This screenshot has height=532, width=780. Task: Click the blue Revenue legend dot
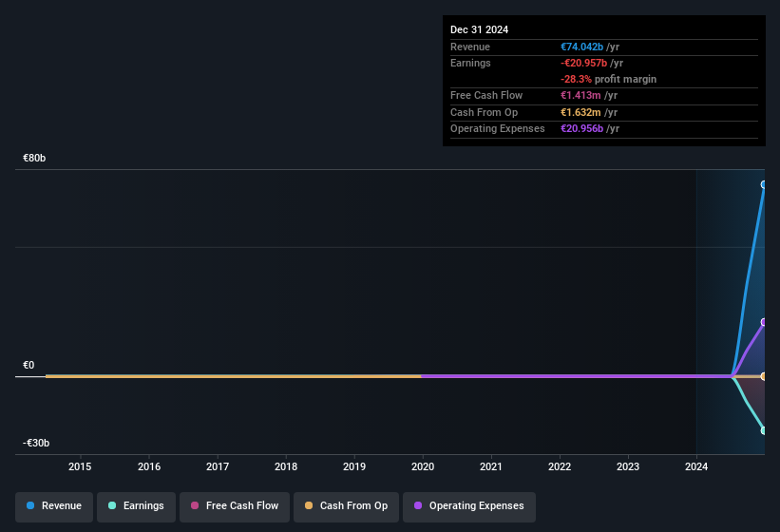[30, 505]
